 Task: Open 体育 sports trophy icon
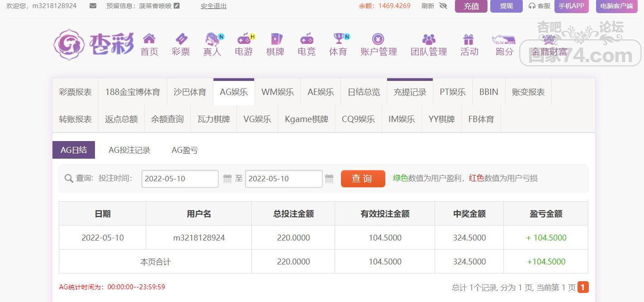[x=339, y=39]
